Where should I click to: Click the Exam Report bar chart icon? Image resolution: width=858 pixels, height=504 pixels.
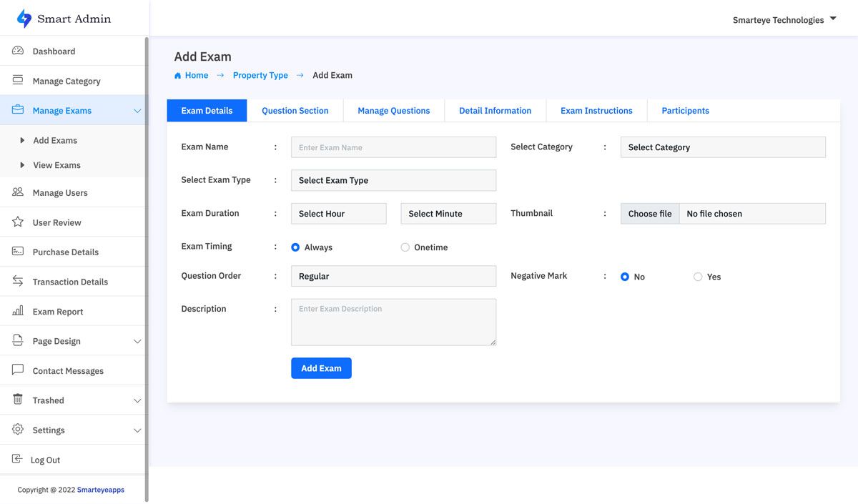point(18,311)
